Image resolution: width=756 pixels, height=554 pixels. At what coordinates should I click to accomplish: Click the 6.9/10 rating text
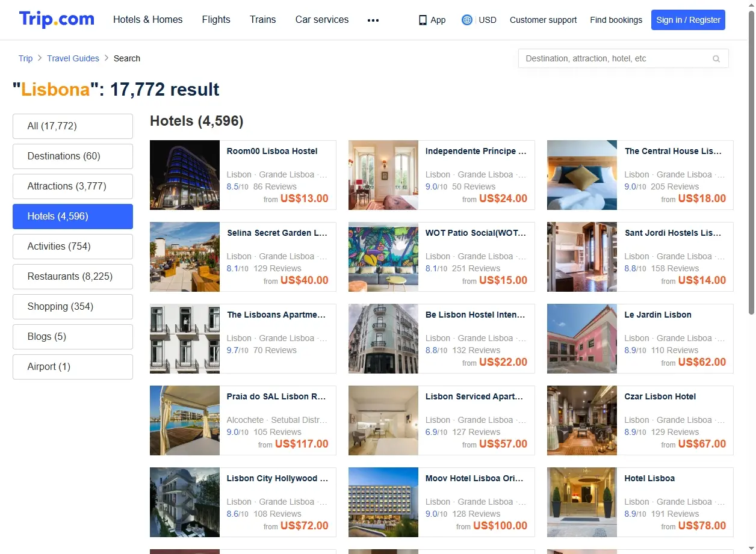[x=436, y=432]
